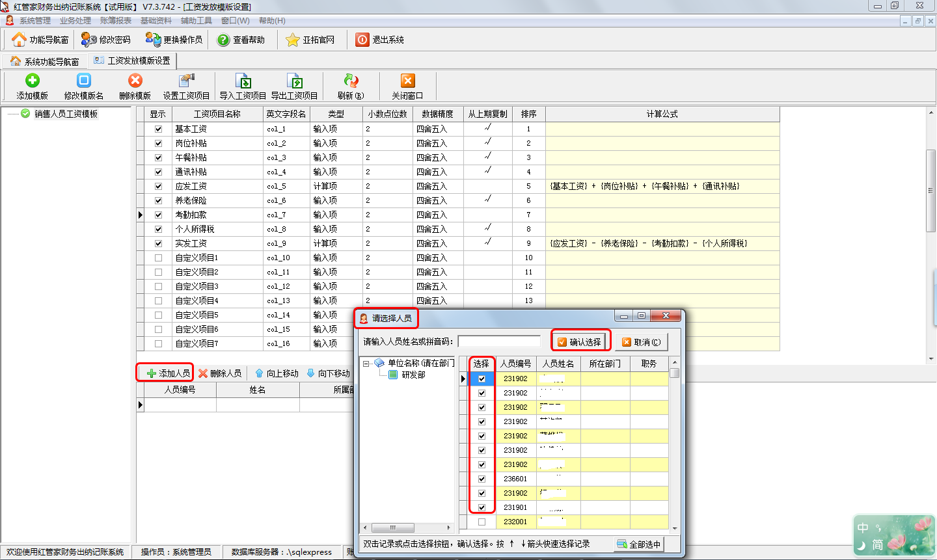Click the 全部选中 button
The height and width of the screenshot is (560, 937).
click(638, 544)
